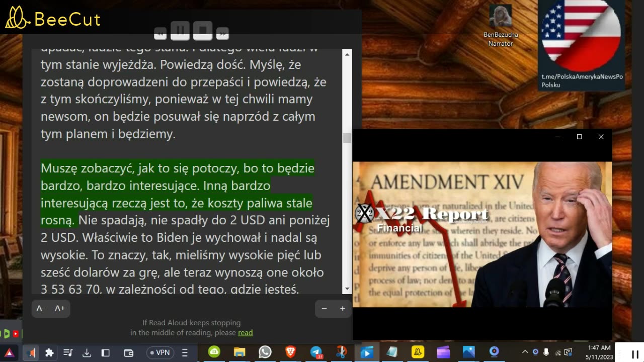The image size is (644, 362).
Task: Show hidden system tray icons chevron
Action: [x=525, y=352]
